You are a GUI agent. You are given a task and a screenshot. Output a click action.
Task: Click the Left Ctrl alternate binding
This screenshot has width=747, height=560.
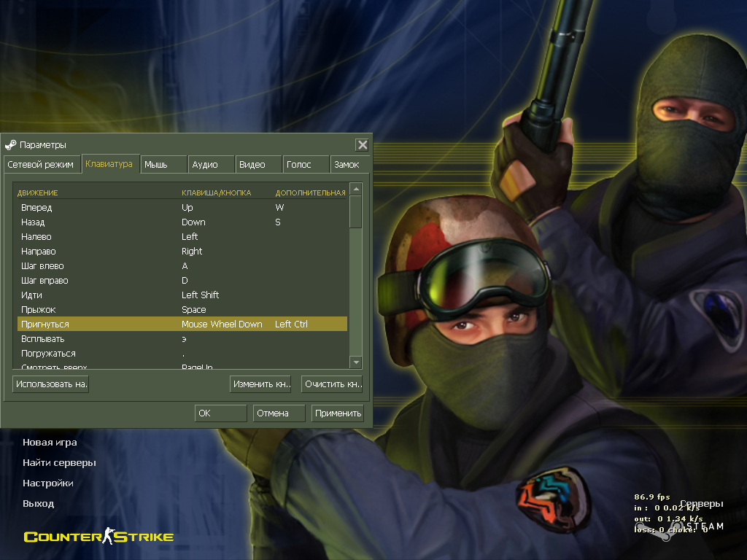[292, 324]
